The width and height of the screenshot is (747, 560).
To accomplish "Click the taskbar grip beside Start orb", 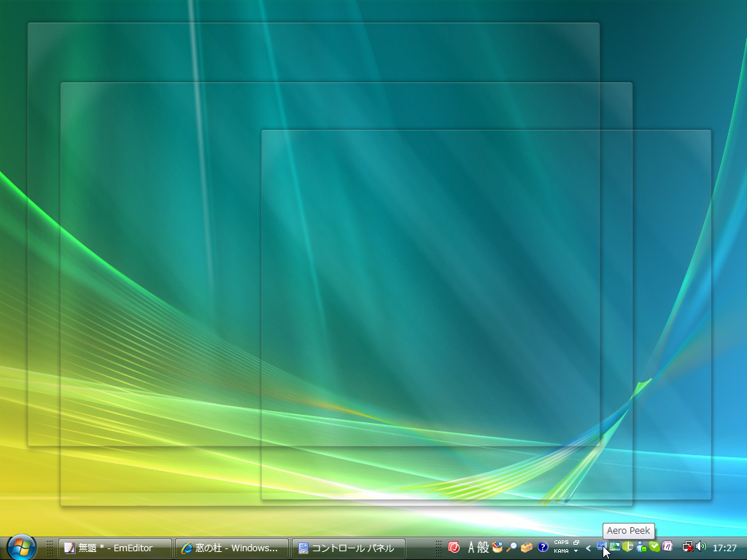I will pos(49,548).
